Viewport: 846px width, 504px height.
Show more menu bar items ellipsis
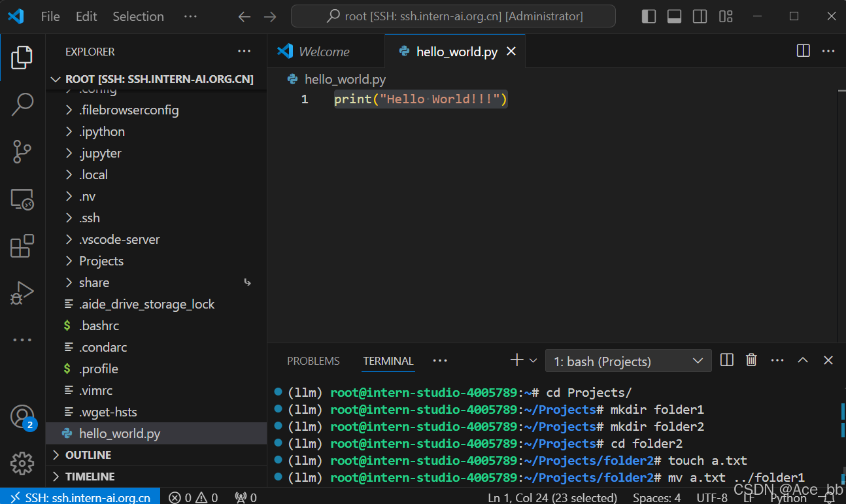point(190,16)
